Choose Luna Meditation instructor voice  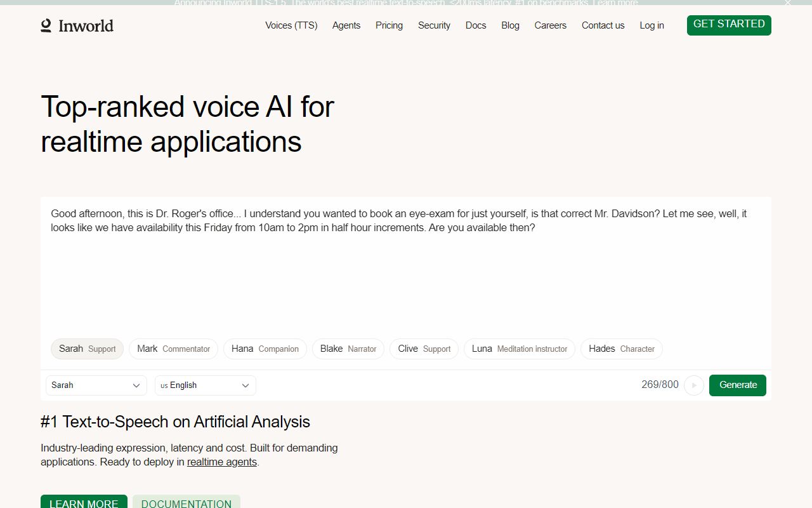(x=519, y=349)
